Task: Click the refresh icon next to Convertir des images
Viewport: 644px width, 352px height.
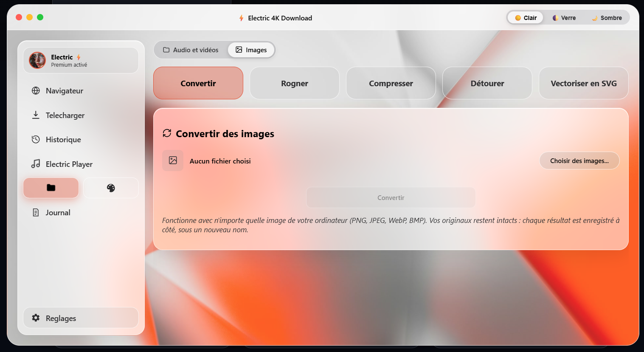Action: point(167,133)
